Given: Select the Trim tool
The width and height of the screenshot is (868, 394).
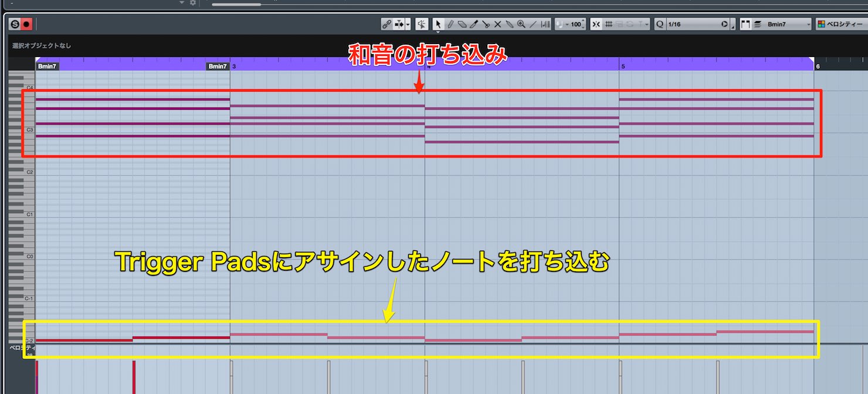Looking at the screenshot, I should (474, 24).
